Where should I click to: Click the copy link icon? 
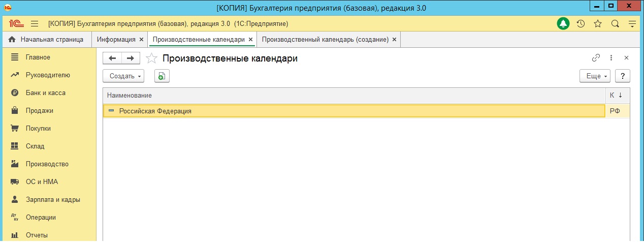596,58
